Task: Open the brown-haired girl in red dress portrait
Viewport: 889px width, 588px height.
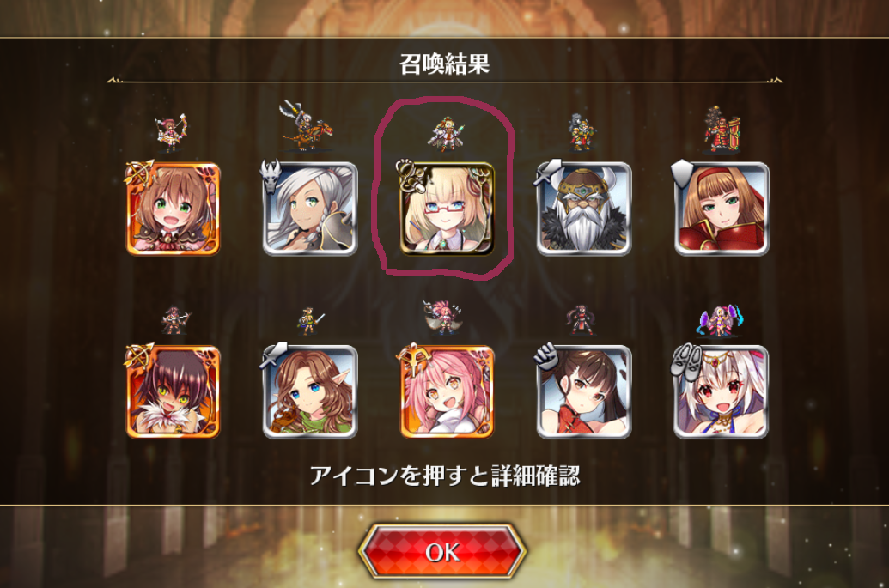Action: click(x=584, y=392)
